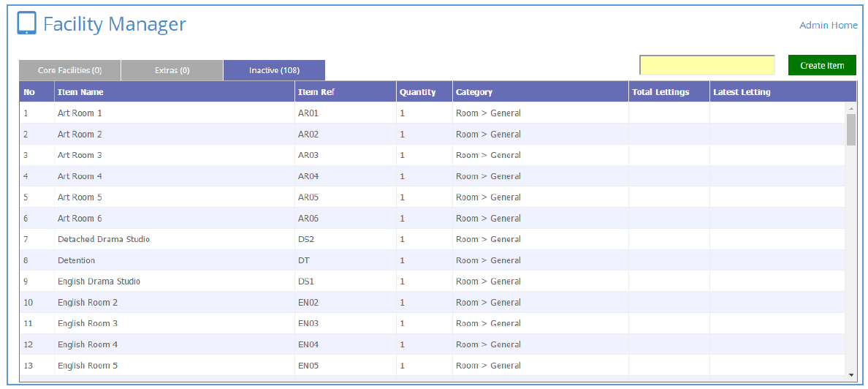This screenshot has width=868, height=389.
Task: Select the Art Room 2 item name
Action: [80, 134]
